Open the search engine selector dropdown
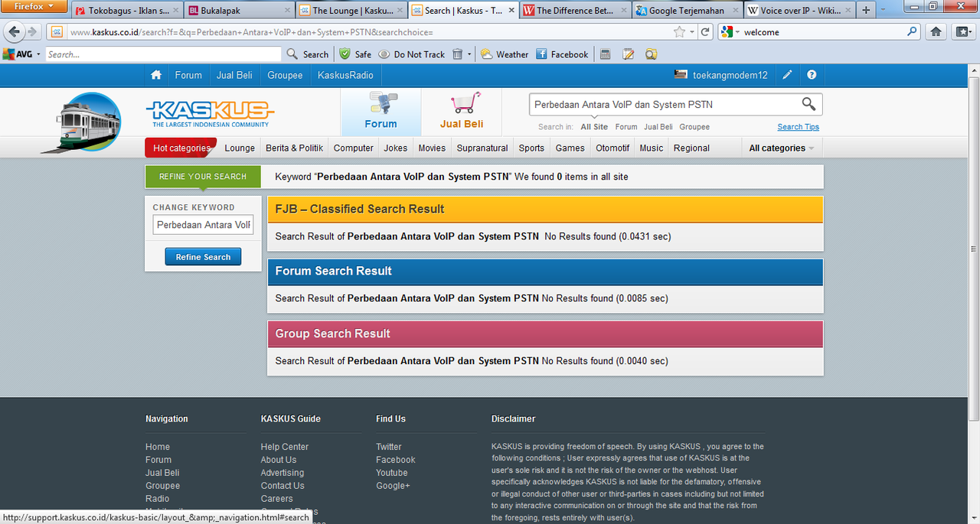This screenshot has width=980, height=524. pyautogui.click(x=729, y=32)
